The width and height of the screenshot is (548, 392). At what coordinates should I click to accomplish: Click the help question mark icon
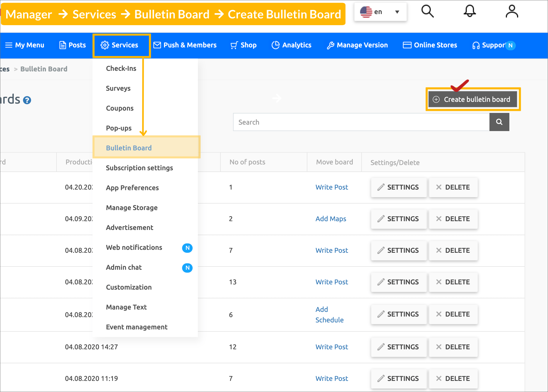click(x=27, y=100)
